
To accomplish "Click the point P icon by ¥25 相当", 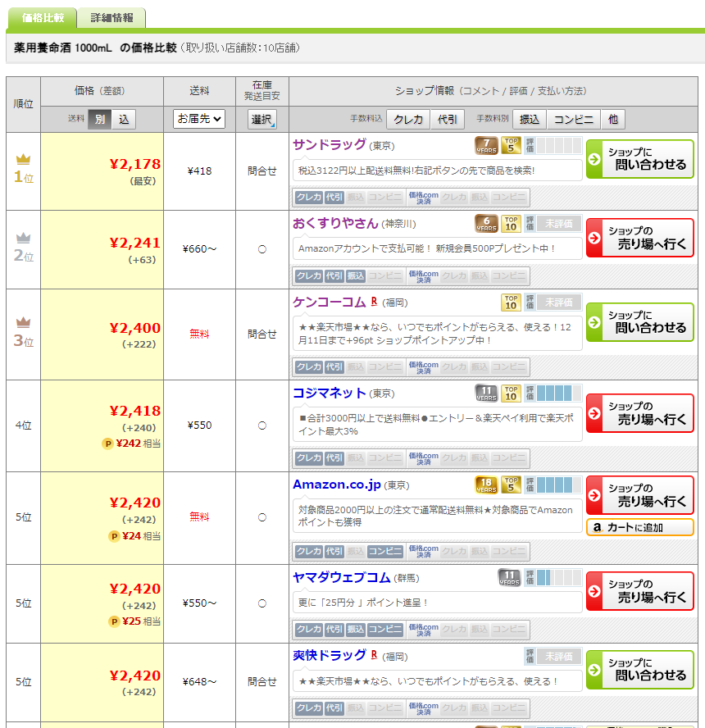I will tap(114, 621).
